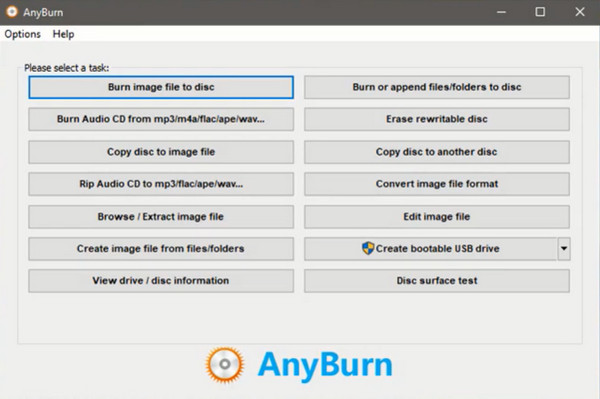This screenshot has height=399, width=600.
Task: Minimize the AnyBurn window
Action: (501, 12)
